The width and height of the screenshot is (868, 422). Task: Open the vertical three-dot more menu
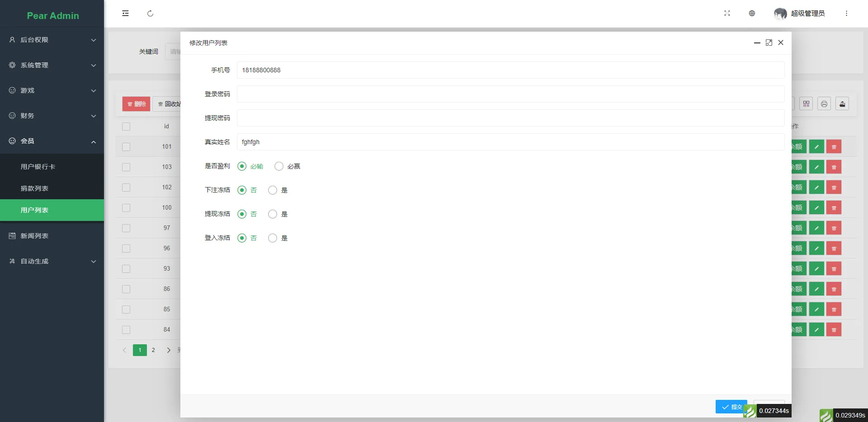pos(846,14)
